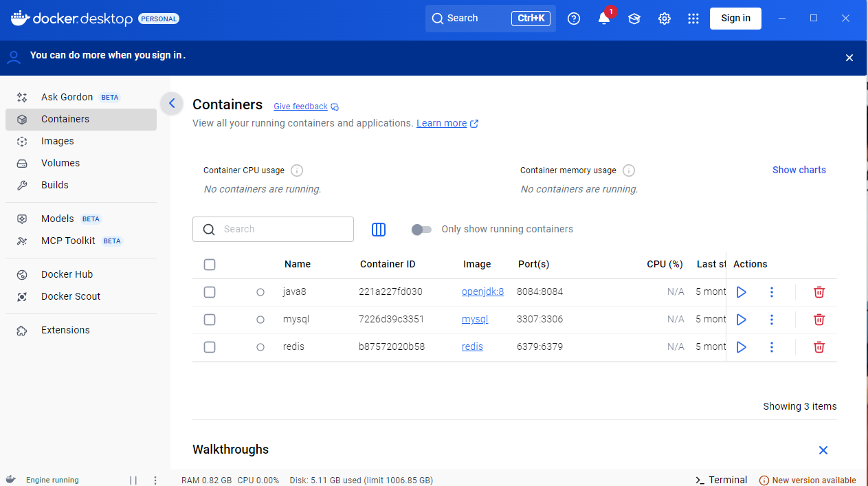
Task: Click the containers Search input
Action: click(273, 230)
